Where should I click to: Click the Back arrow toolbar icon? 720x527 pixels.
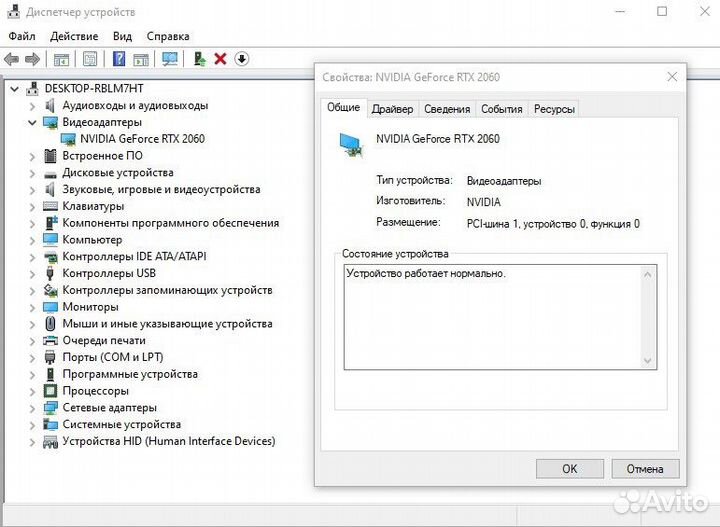(11, 59)
